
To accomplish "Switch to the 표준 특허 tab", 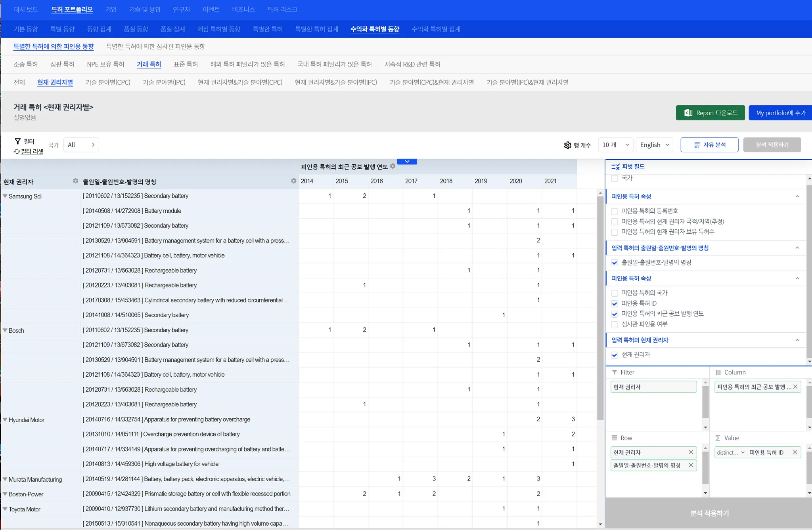I will [186, 64].
